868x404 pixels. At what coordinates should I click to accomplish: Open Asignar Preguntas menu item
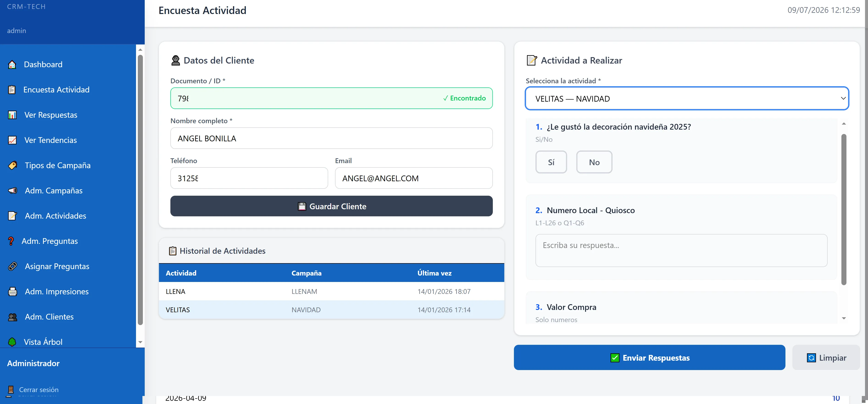[57, 266]
